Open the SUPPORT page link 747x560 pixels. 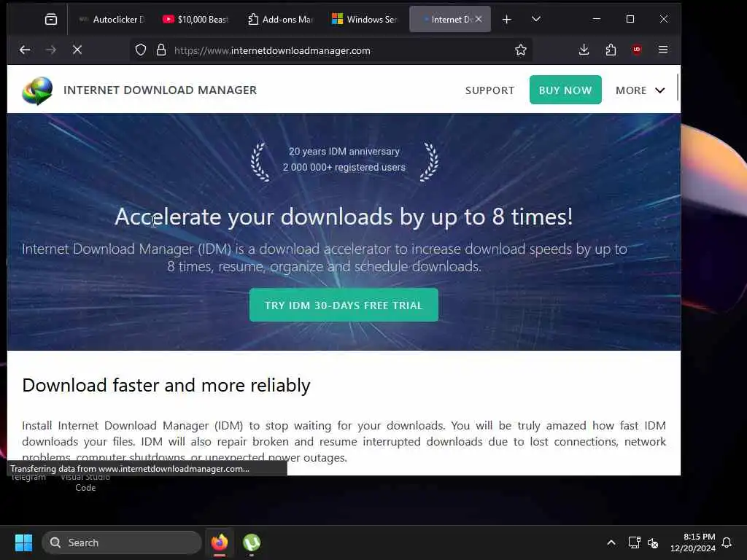point(489,90)
